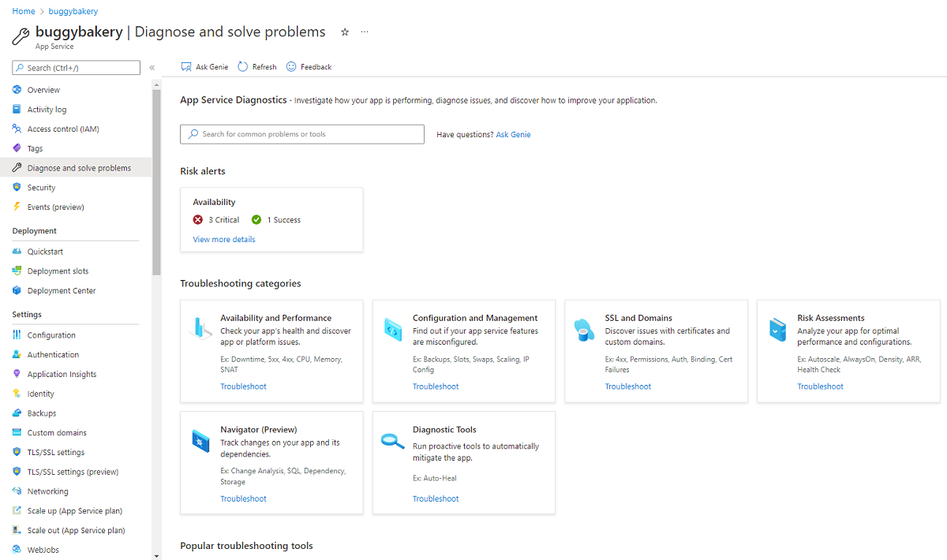Open Feedback from the toolbar

click(309, 67)
